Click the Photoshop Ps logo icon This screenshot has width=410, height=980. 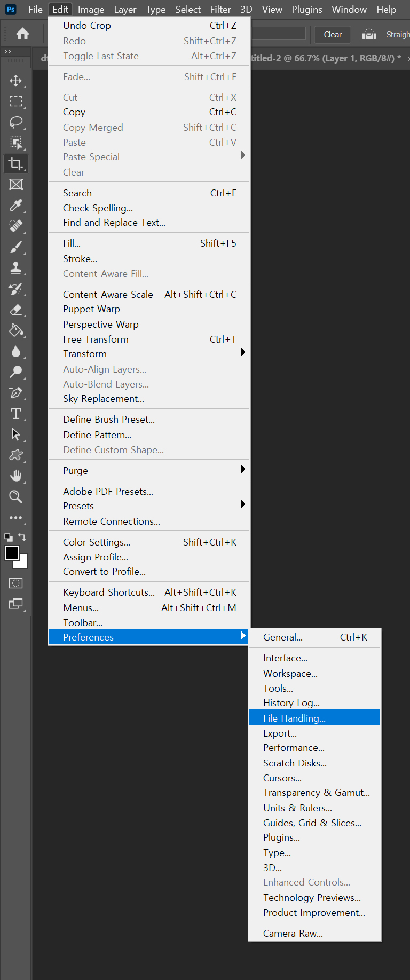point(11,10)
